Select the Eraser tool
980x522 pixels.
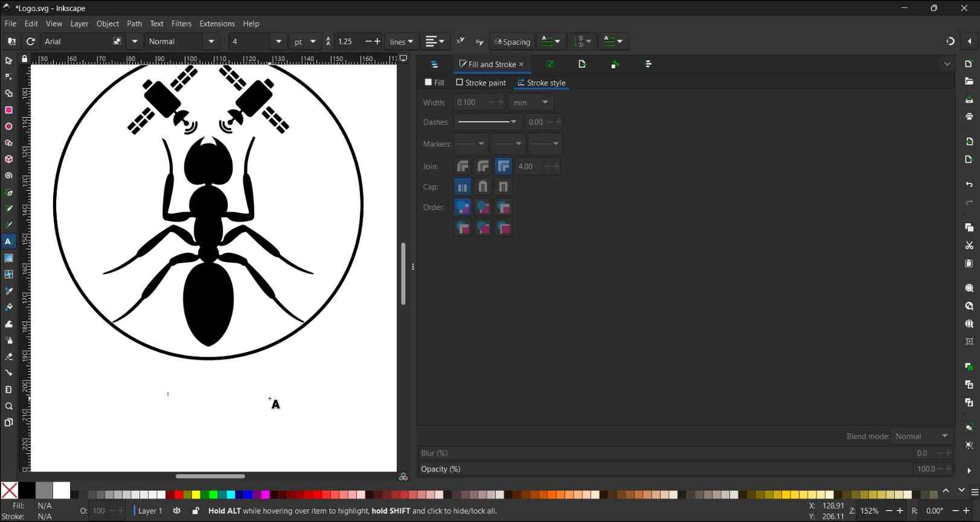pyautogui.click(x=8, y=357)
